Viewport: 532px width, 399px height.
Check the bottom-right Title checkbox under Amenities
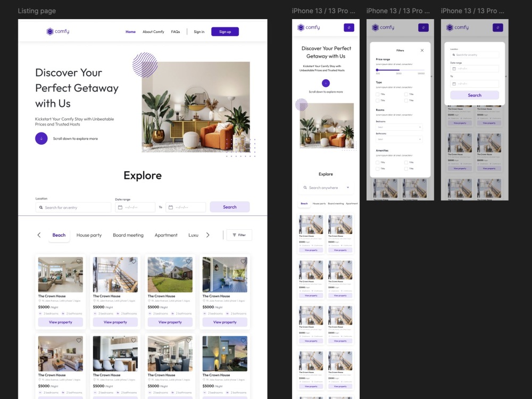406,169
